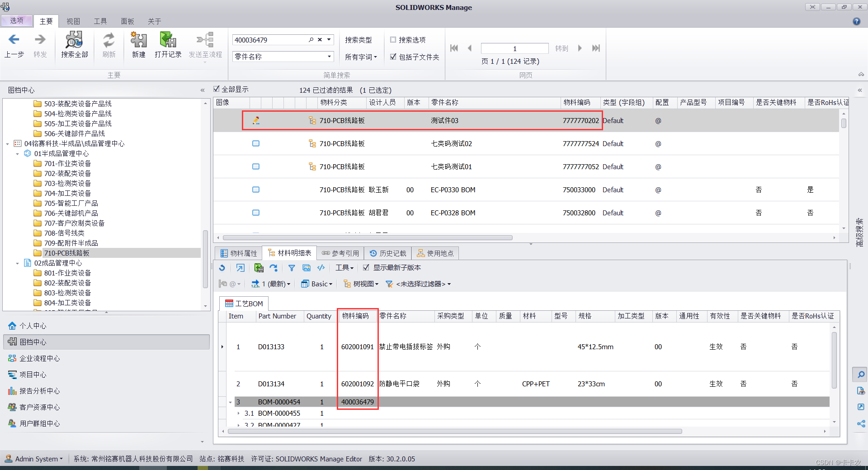The height and width of the screenshot is (470, 868).
Task: Click the image preview icon in BOM toolbar
Action: (307, 268)
